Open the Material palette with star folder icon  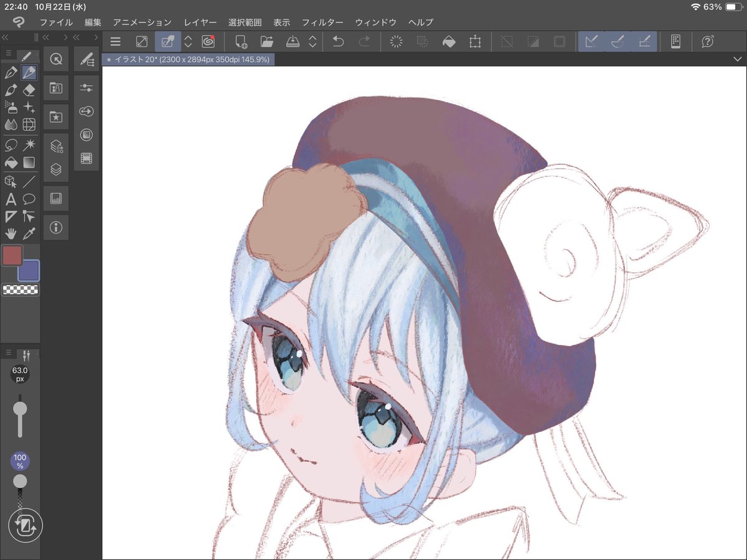point(56,116)
